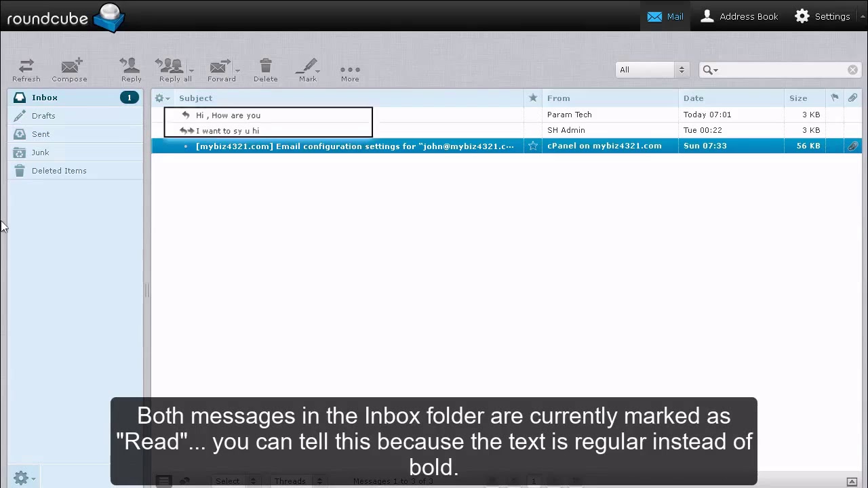The height and width of the screenshot is (488, 868).
Task: Forward the selected message
Action: 220,70
